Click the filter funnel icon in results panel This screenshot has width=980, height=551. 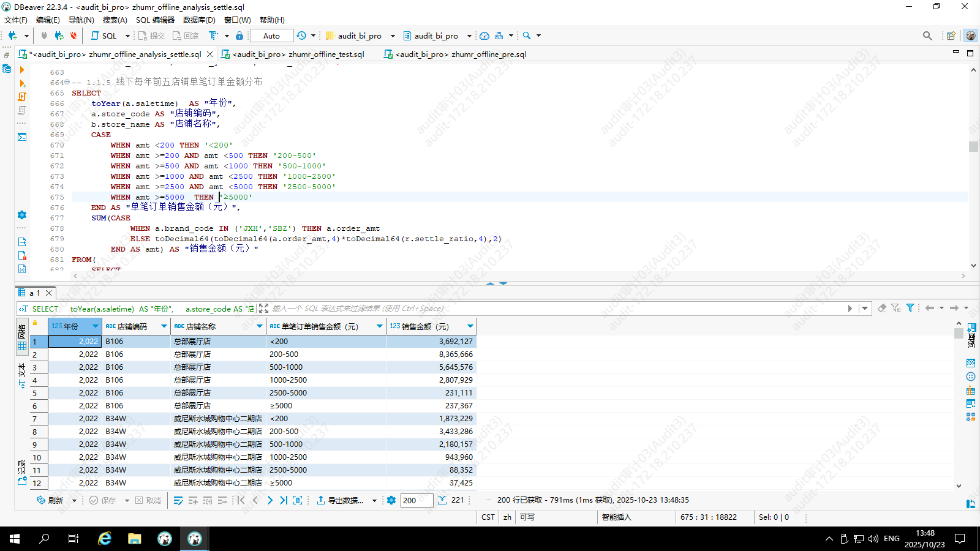coord(910,308)
